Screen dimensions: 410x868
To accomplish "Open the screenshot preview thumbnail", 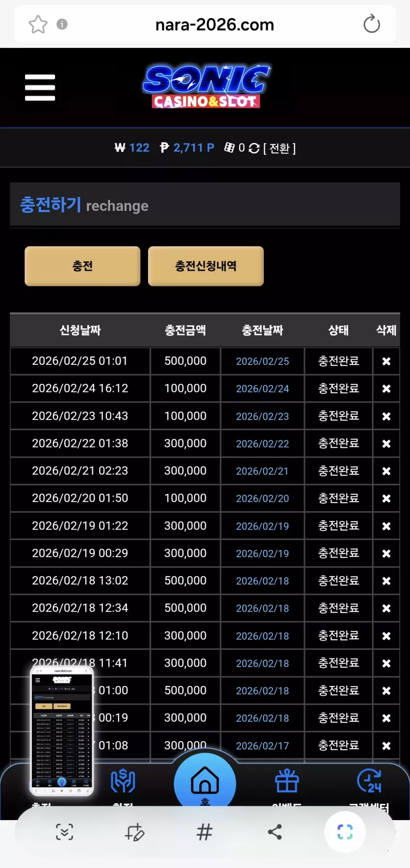I will 62,731.
